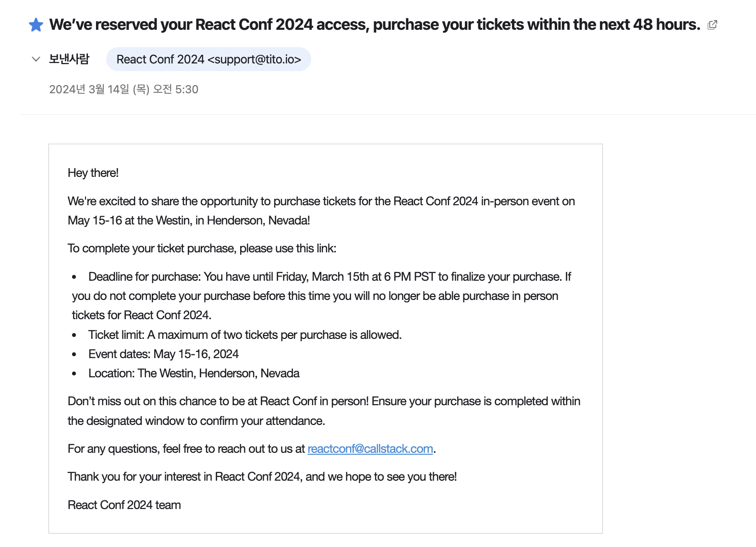Image resolution: width=756 pixels, height=547 pixels.
Task: Click 'For any questions' sentence text
Action: pyautogui.click(x=186, y=449)
